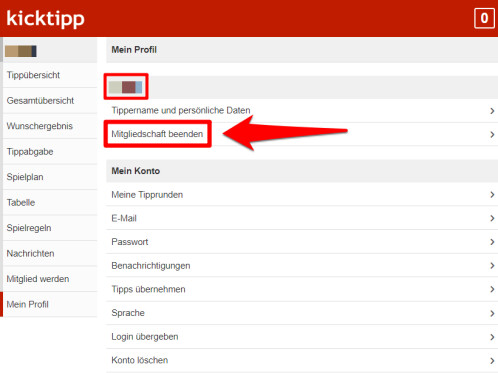Screen dimensions: 498x373
Task: Open Spielregeln in the sidebar
Action: pos(50,228)
